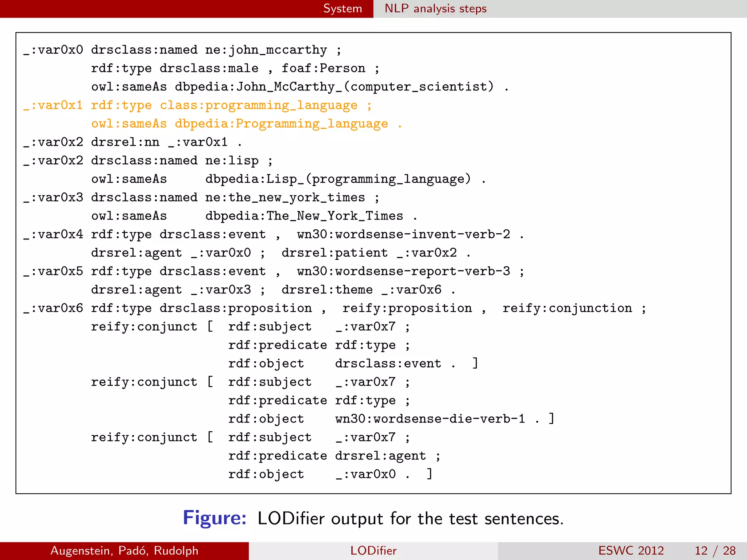Select orange '_:var0x1' at line start
This screenshot has height=560, width=747.
(x=53, y=105)
